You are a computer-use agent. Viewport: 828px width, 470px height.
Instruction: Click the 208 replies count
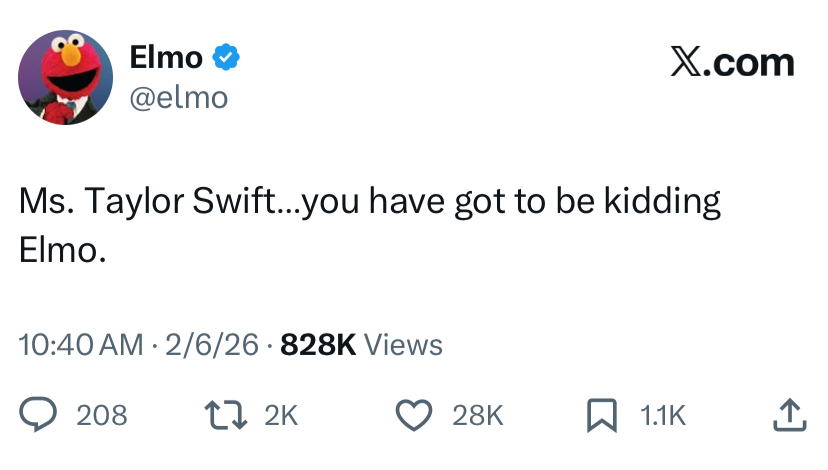(102, 415)
